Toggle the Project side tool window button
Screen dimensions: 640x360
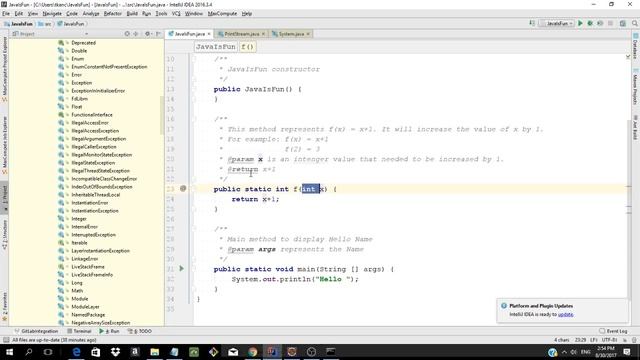tap(5, 198)
